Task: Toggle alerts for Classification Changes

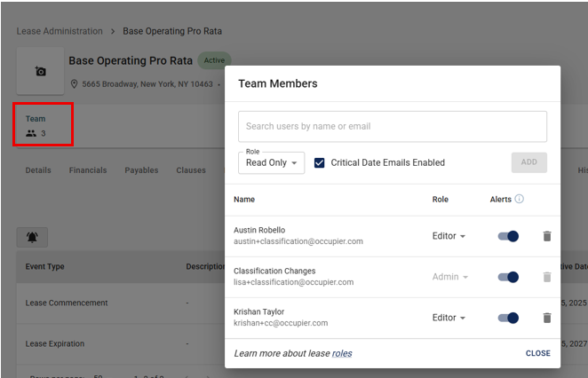Action: click(x=508, y=277)
